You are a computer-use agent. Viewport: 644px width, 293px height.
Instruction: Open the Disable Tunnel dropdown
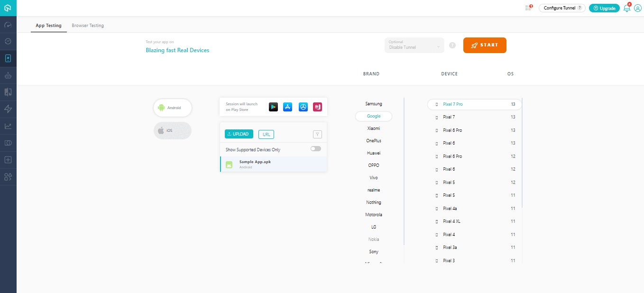[414, 45]
